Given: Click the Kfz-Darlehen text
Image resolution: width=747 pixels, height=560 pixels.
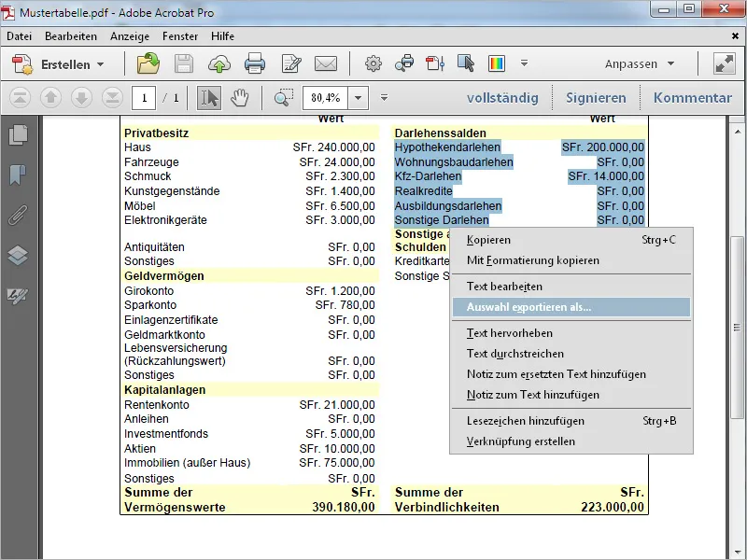Looking at the screenshot, I should point(428,176).
